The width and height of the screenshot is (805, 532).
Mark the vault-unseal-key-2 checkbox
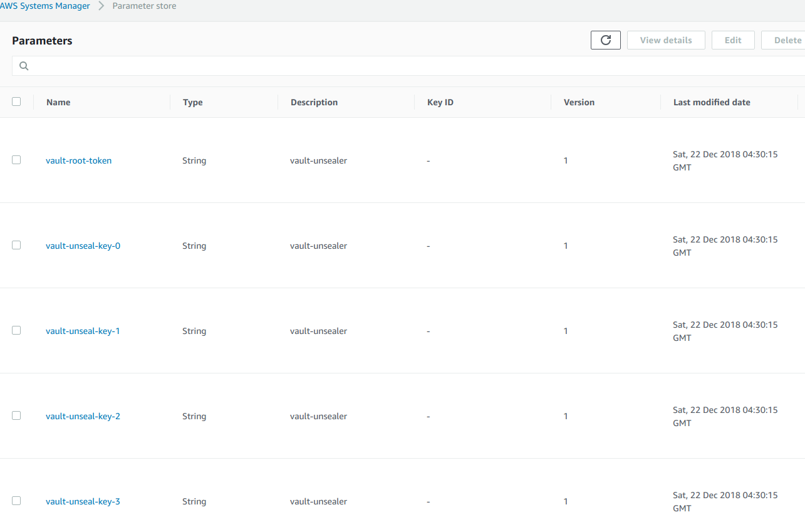pos(16,415)
